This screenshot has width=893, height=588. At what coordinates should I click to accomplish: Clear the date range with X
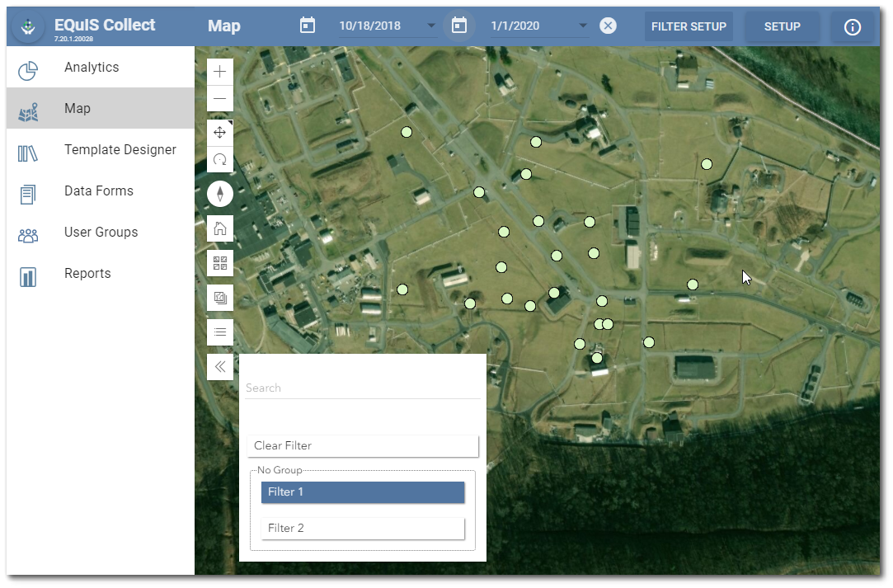(609, 26)
